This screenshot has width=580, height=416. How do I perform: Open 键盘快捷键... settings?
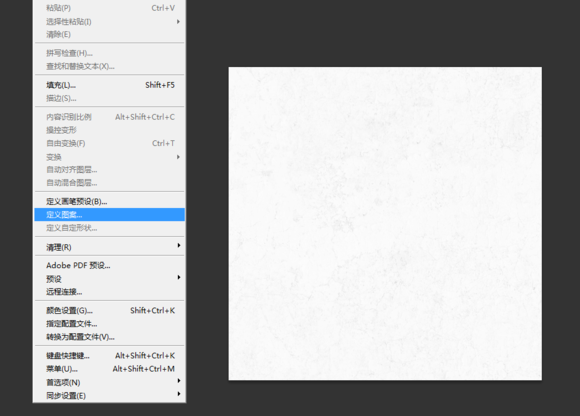point(109,356)
